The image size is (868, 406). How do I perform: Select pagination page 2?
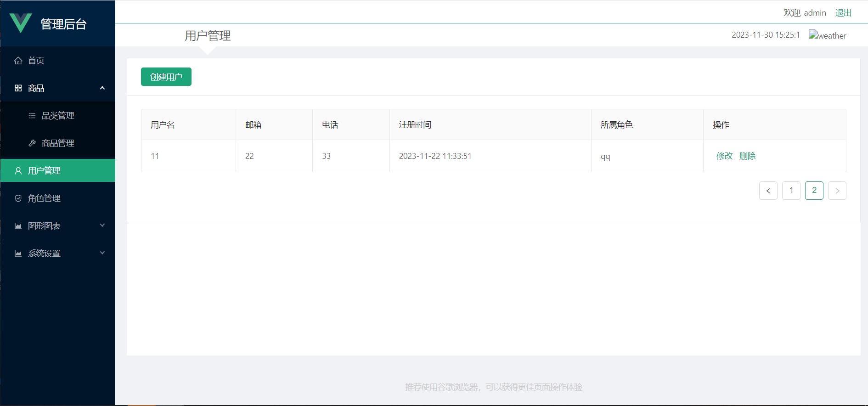814,191
